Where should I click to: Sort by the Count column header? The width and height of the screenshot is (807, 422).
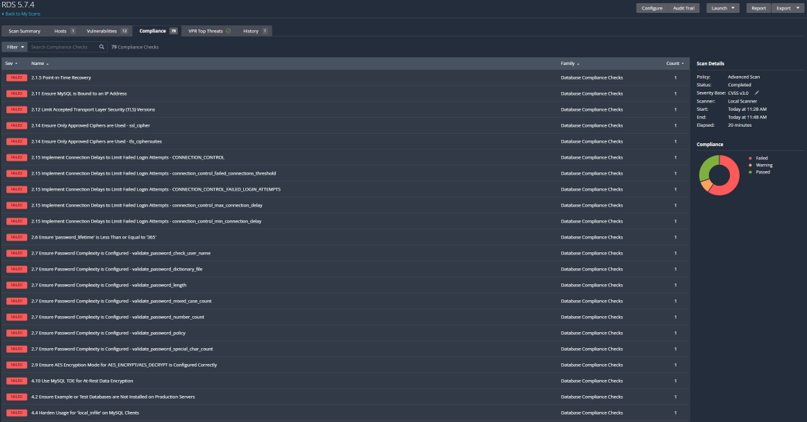675,63
